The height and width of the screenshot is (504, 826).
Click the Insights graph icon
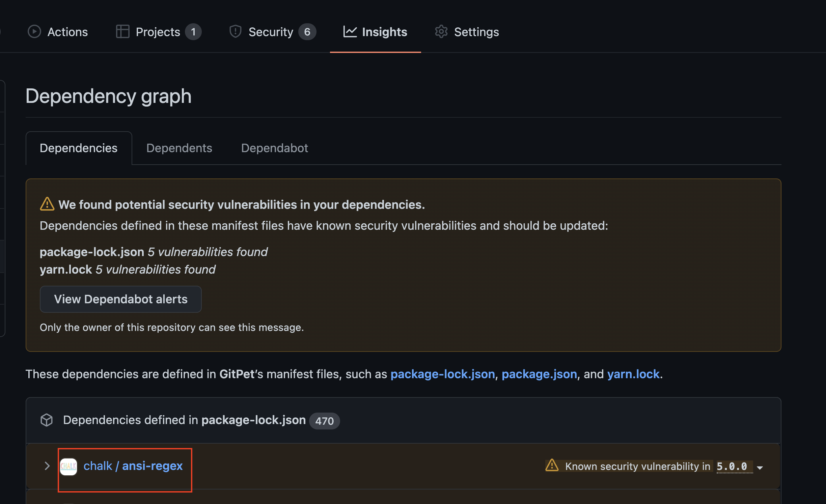click(350, 32)
